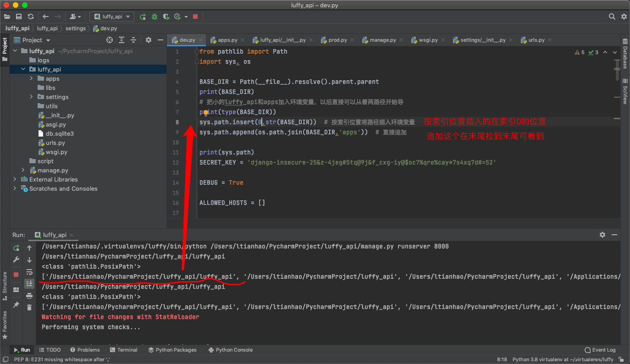The height and width of the screenshot is (364, 630).
Task: Run with coverage using the shield icon
Action: [x=166, y=17]
